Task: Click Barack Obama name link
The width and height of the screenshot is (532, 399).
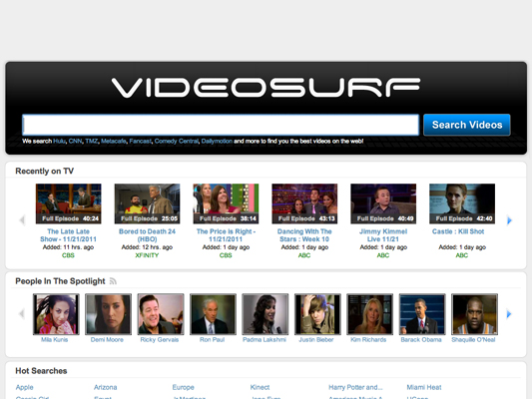Action: (421, 340)
